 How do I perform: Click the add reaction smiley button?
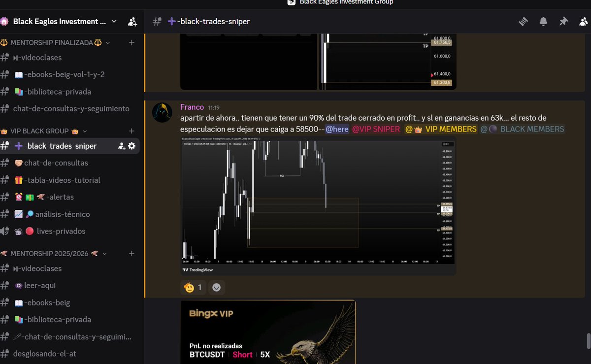217,287
